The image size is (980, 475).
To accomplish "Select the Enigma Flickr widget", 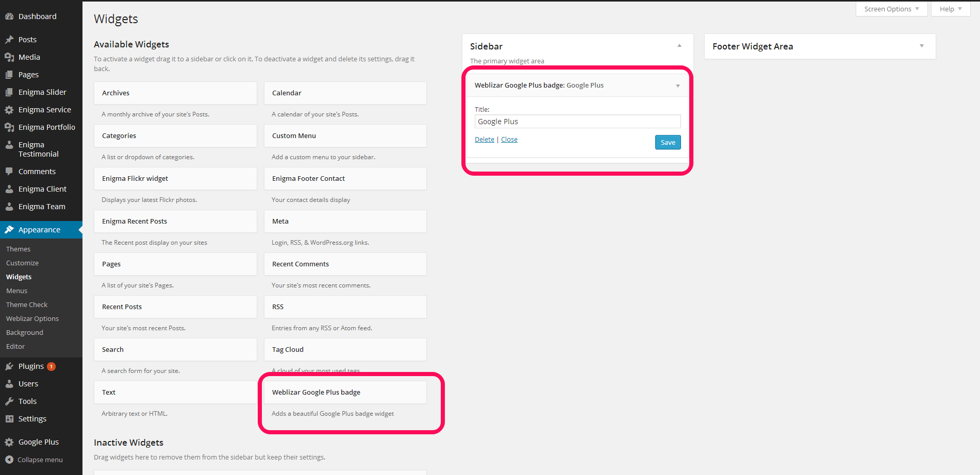I will point(175,178).
